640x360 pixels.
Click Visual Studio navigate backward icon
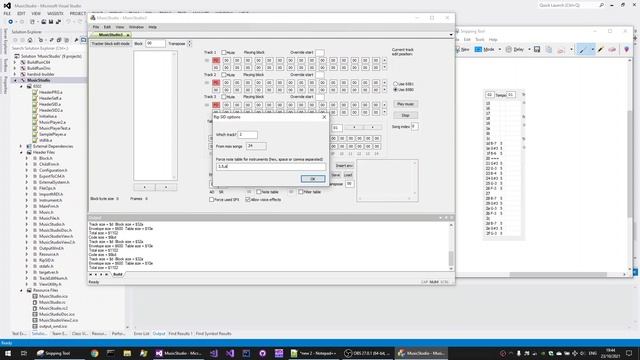point(11,22)
